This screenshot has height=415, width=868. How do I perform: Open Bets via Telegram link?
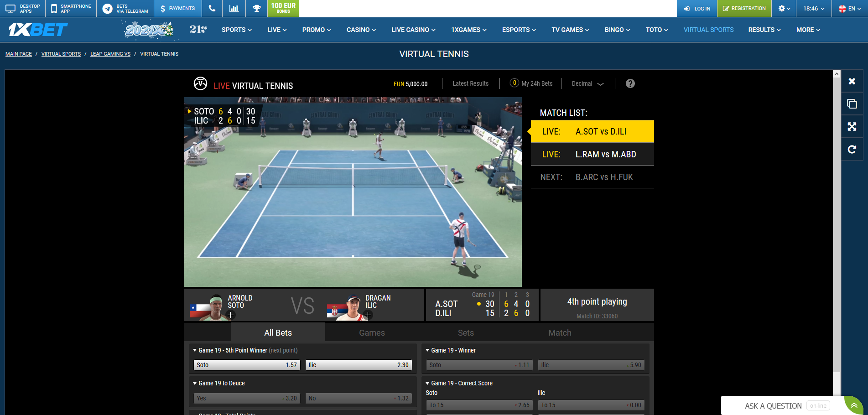tap(125, 9)
